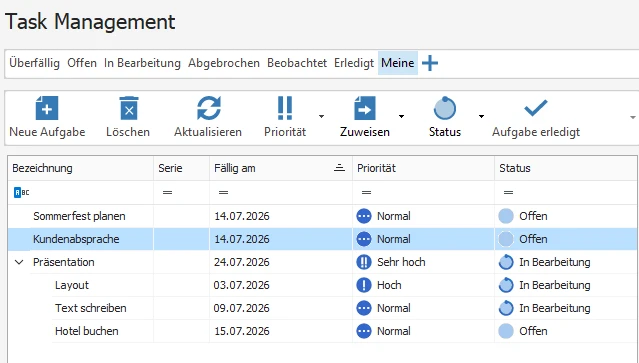Click priority icon of Text schreiben row
This screenshot has width=639, height=363.
coord(364,308)
